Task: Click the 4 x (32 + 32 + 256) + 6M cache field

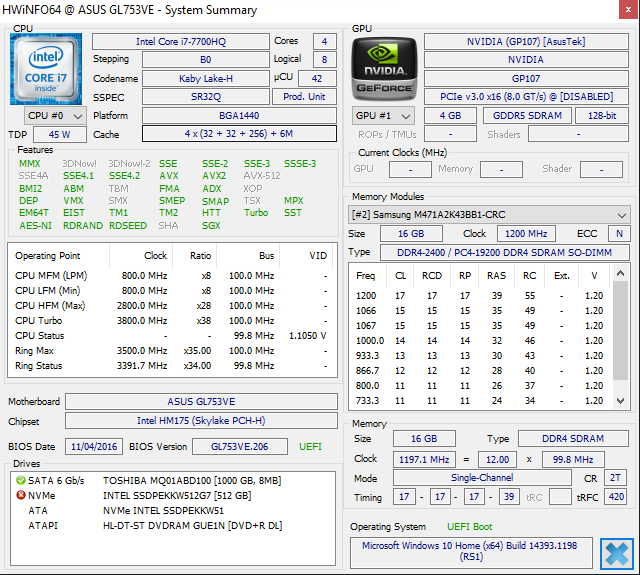Action: tap(239, 133)
